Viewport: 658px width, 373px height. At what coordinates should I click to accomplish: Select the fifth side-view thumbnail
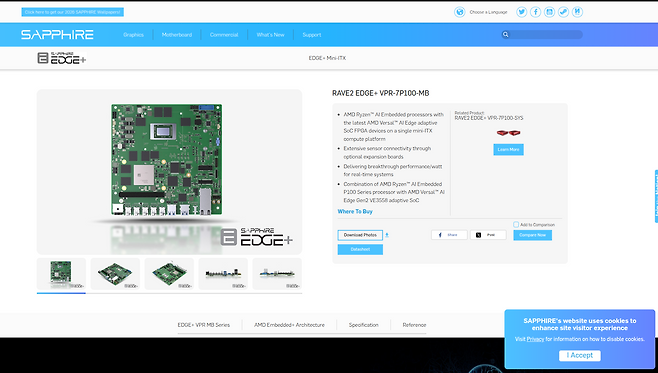[277, 274]
